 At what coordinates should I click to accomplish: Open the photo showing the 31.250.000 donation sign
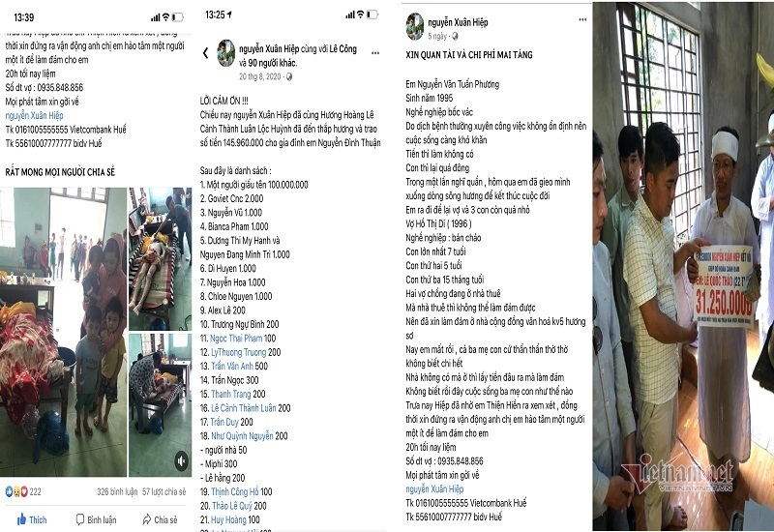coord(683,267)
